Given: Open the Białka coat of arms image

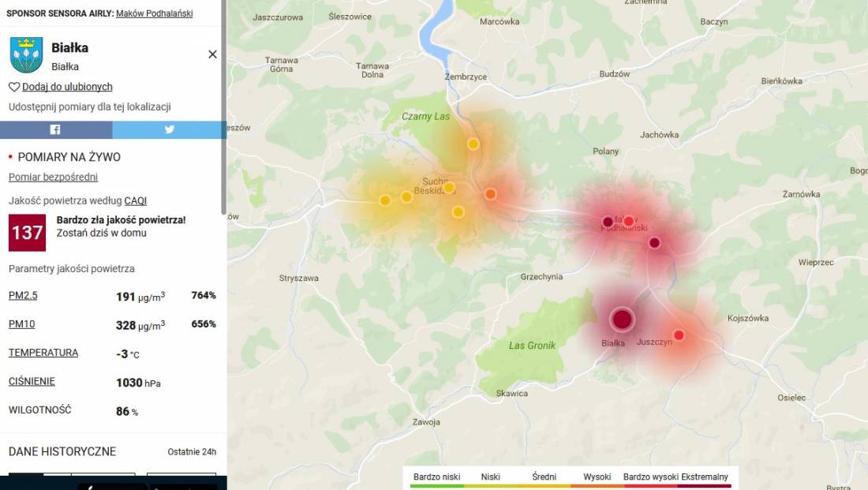Looking at the screenshot, I should 26,55.
